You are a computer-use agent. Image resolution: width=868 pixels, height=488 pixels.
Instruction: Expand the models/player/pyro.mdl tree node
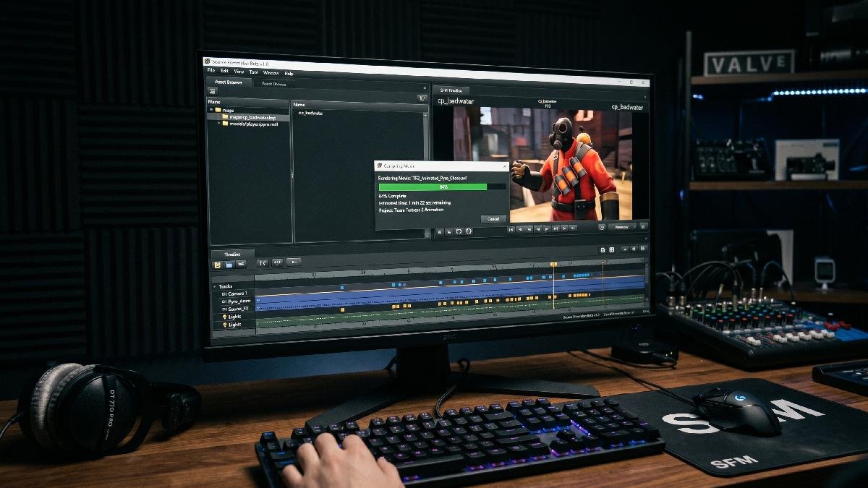[219, 124]
